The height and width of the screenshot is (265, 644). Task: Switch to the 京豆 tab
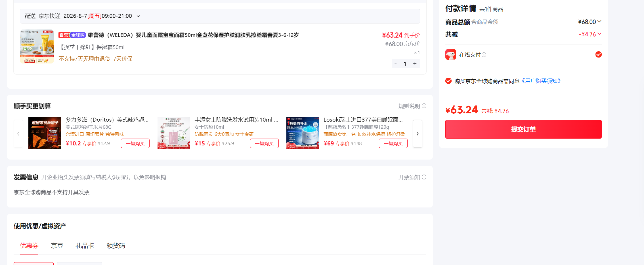[x=57, y=246]
